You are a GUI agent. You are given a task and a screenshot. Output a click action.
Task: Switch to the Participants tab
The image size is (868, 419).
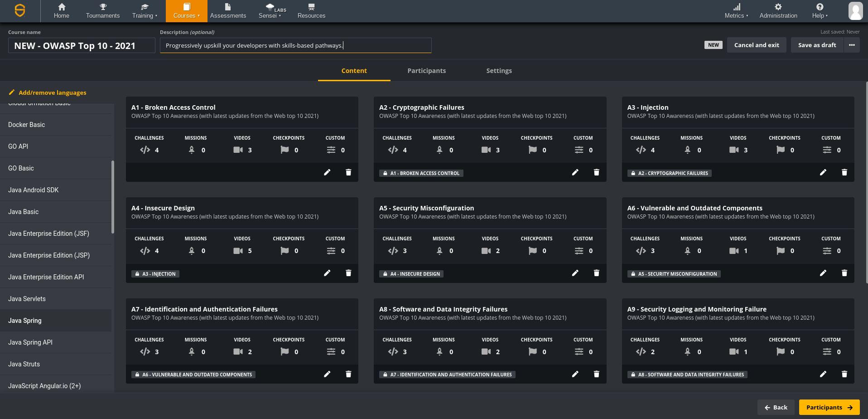pyautogui.click(x=426, y=71)
